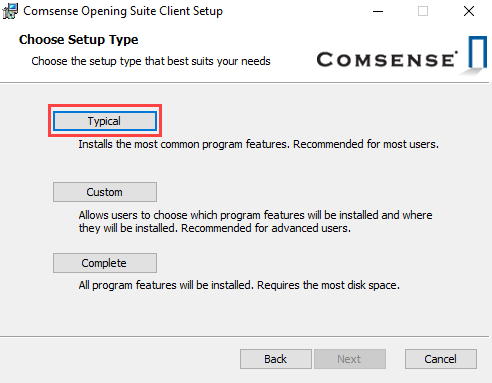
Task: Cancel the installation
Action: pos(441,359)
